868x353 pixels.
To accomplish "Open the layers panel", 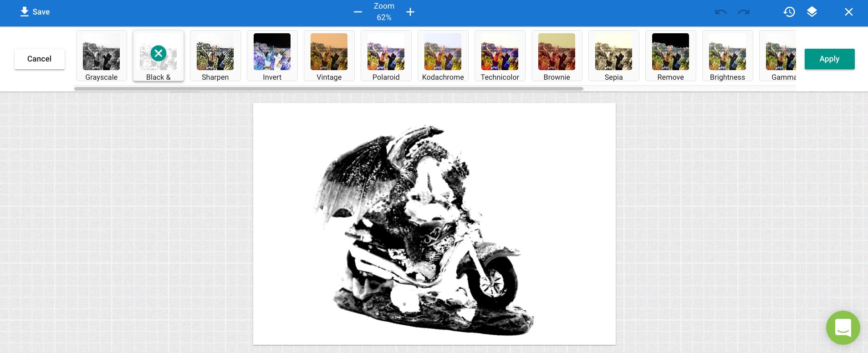I will pyautogui.click(x=812, y=12).
